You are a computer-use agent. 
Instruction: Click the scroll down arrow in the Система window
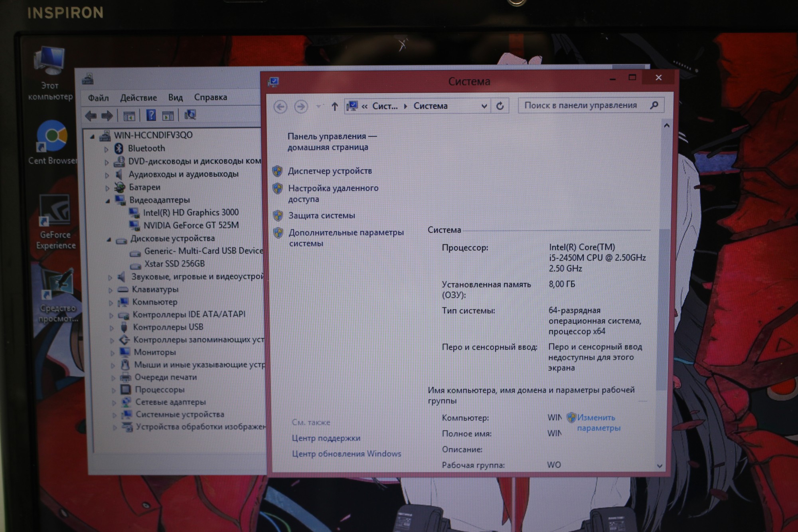click(x=659, y=466)
